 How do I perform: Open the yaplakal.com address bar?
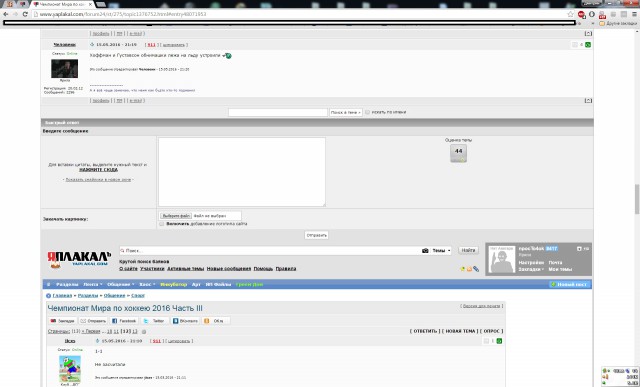[302, 14]
